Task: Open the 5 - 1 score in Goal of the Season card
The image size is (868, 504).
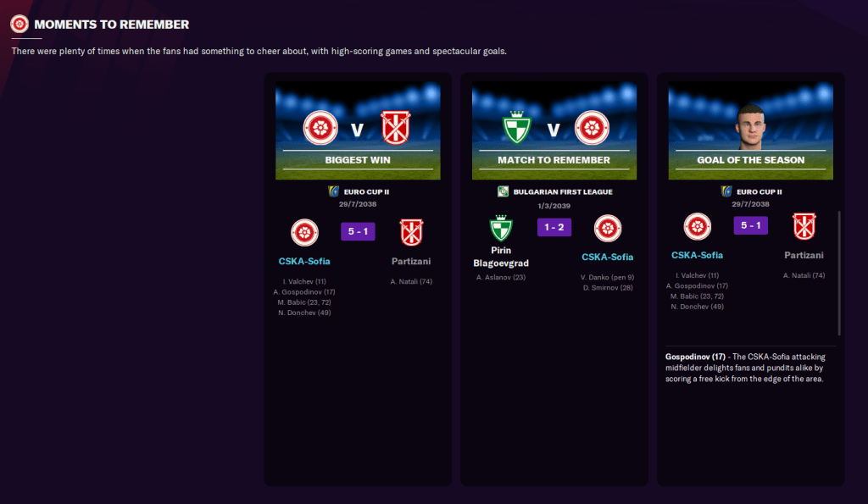Action: [750, 226]
